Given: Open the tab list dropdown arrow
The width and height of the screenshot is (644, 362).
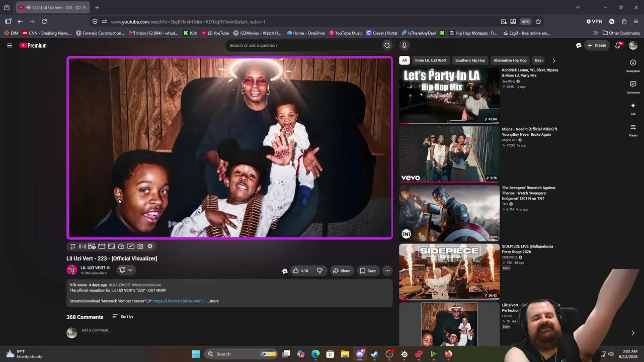Looking at the screenshot, I should point(578,8).
